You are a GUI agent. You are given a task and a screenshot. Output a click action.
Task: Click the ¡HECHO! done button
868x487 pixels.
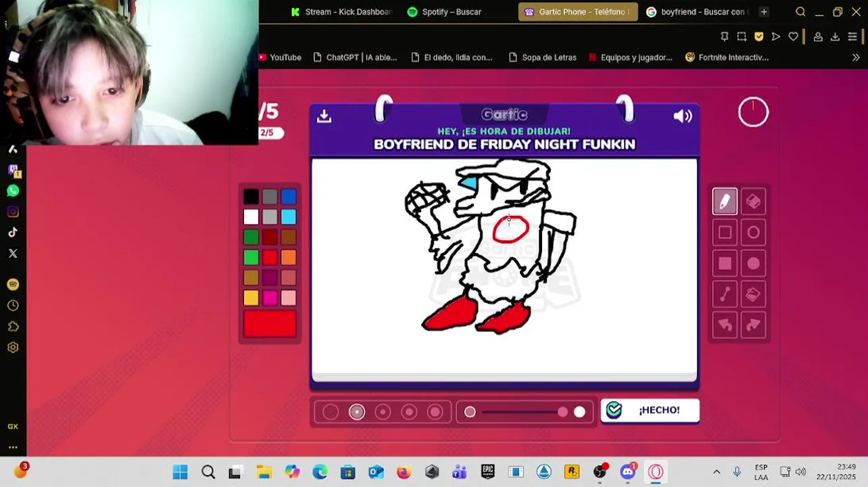coord(650,411)
